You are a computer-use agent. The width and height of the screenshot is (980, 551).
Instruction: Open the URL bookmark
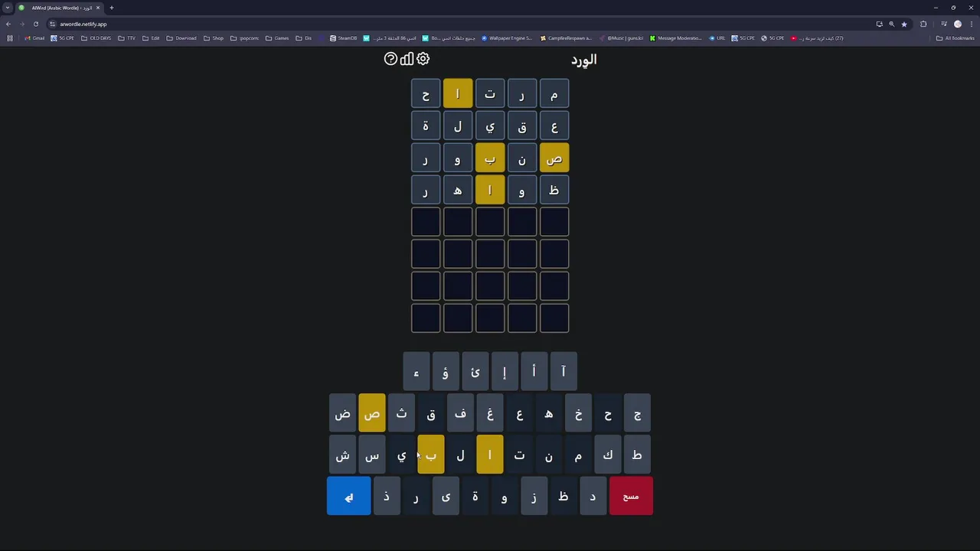(x=717, y=38)
